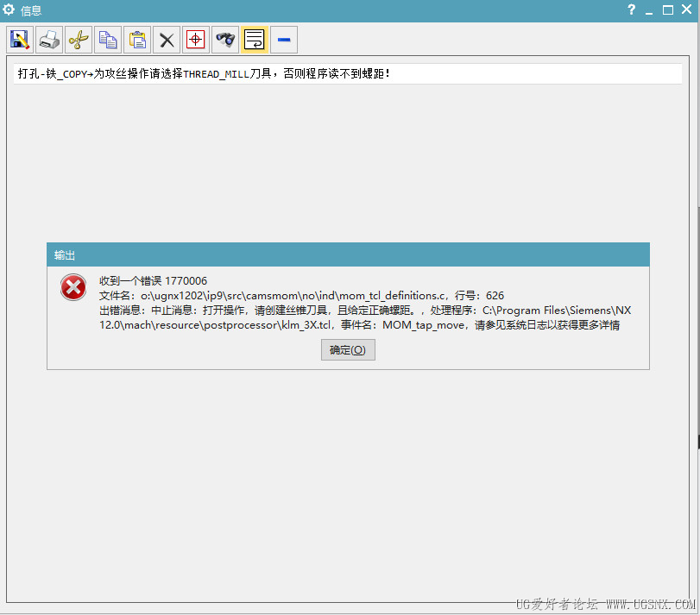The height and width of the screenshot is (615, 700).
Task: Click the Print icon
Action: tap(49, 40)
